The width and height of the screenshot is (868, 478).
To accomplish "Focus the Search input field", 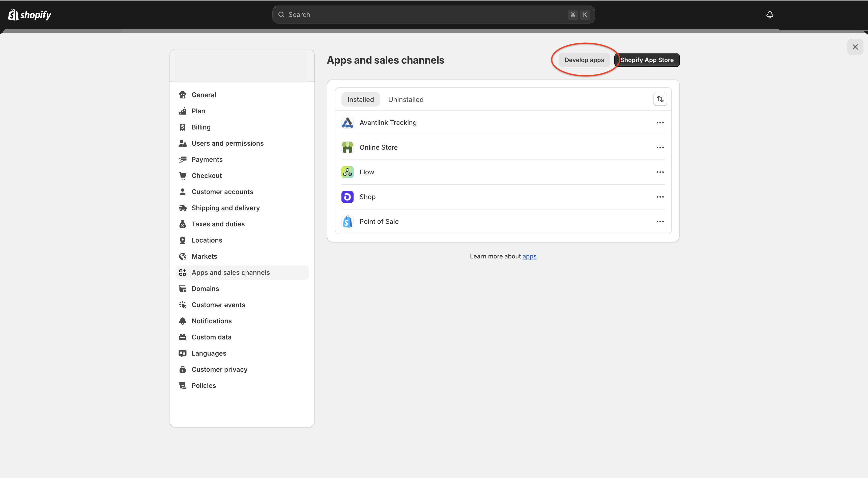I will [433, 14].
